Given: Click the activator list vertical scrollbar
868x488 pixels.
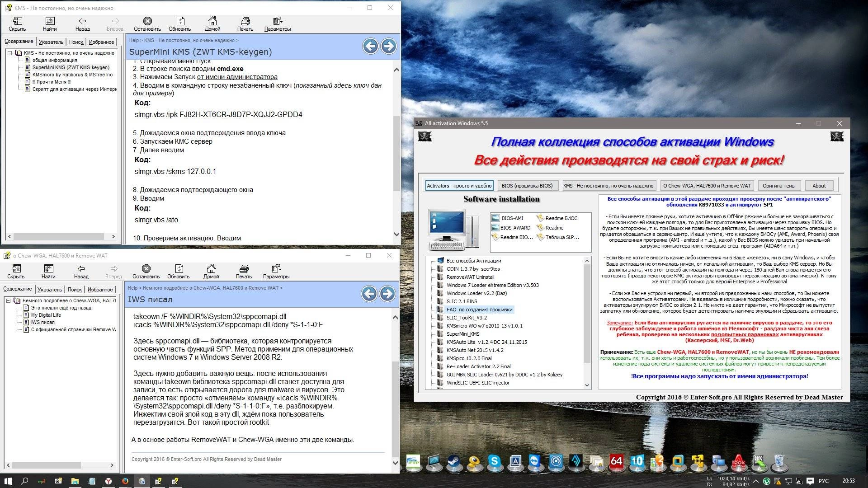Looking at the screenshot, I should coord(587,323).
